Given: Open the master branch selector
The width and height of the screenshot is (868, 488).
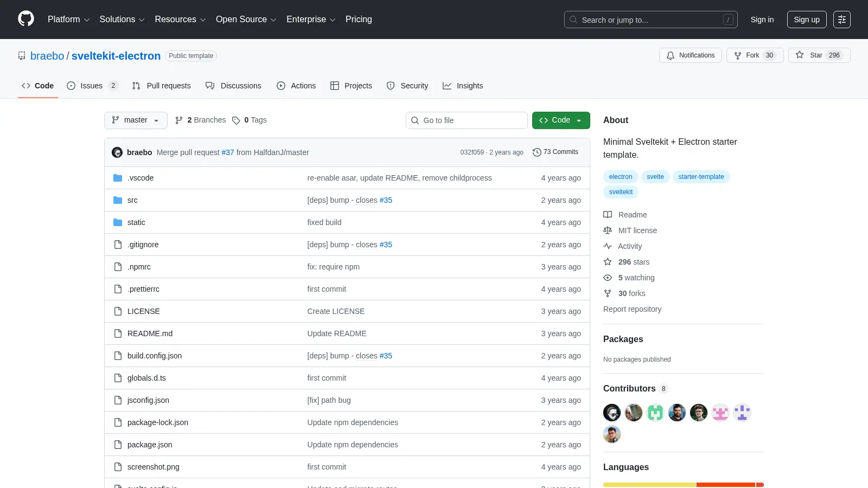Looking at the screenshot, I should (x=136, y=120).
